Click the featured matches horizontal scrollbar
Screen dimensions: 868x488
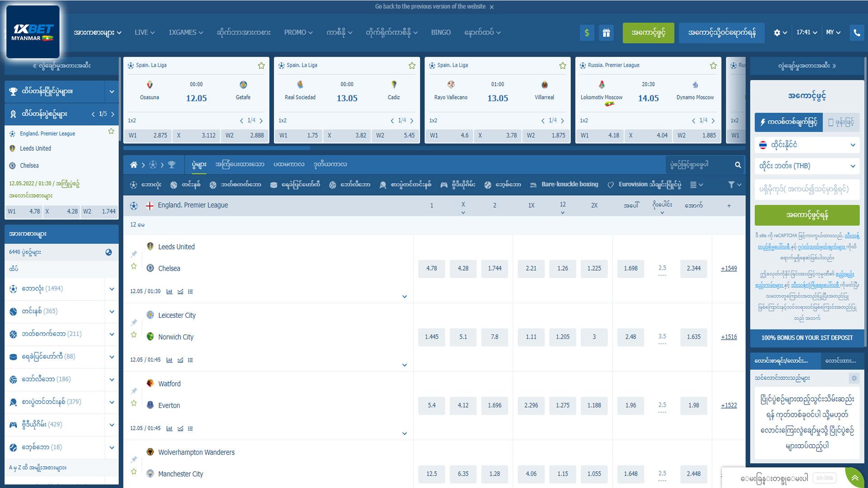(x=217, y=148)
